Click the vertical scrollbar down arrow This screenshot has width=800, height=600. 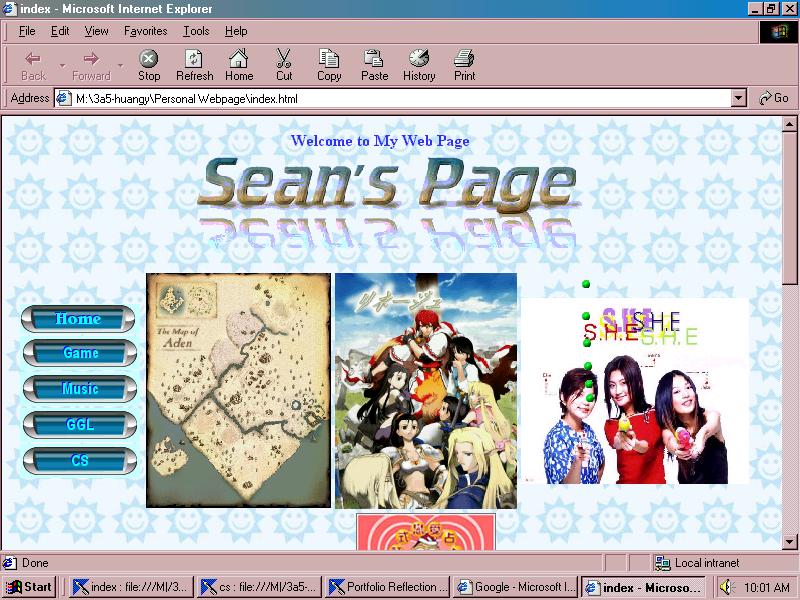789,541
